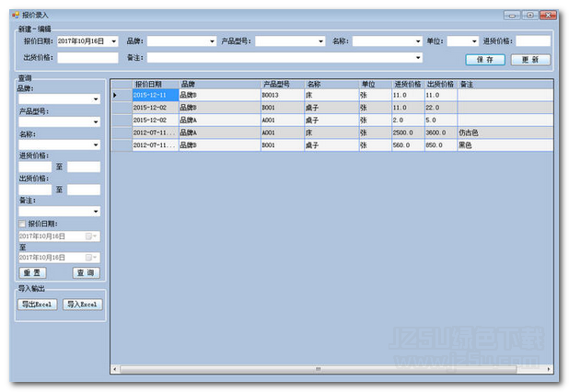The width and height of the screenshot is (569, 392).
Task: Close the 报价录入 window
Action: click(549, 16)
